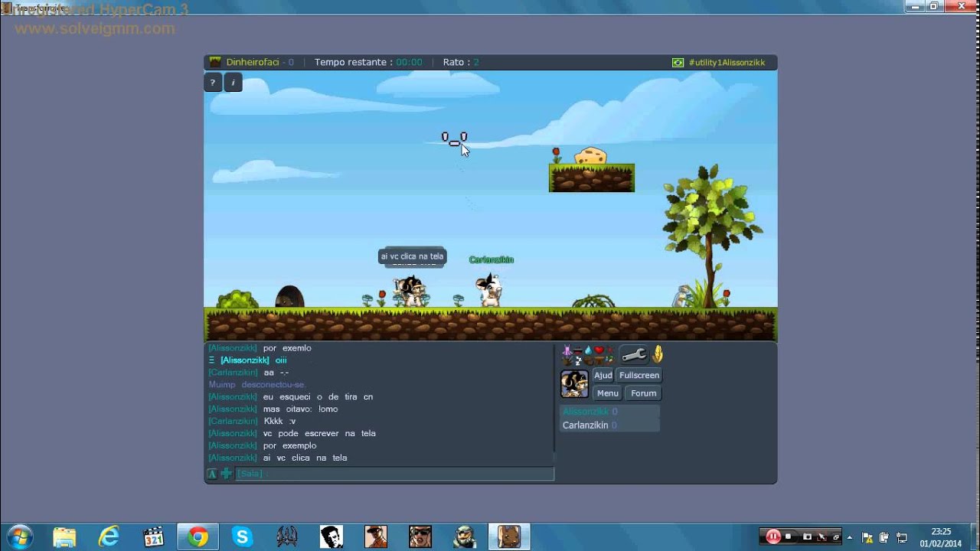Click the green plus icon beside chat

pyautogui.click(x=227, y=474)
